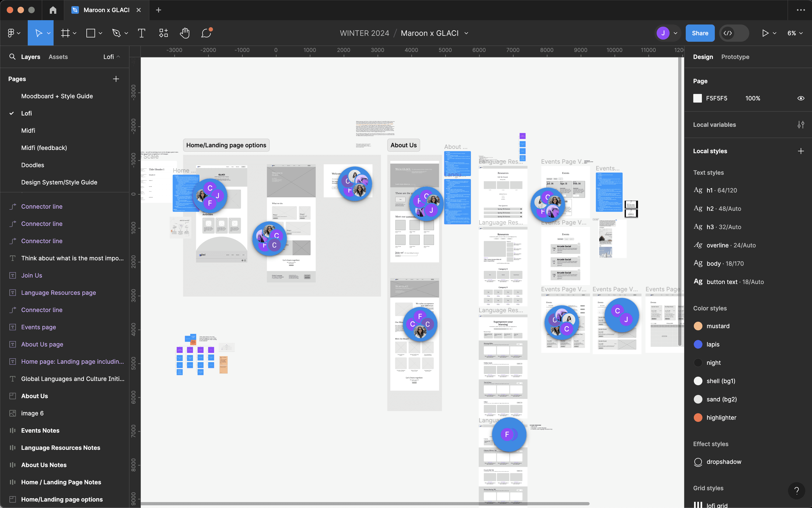Open a new tab with plus icon

(x=159, y=10)
